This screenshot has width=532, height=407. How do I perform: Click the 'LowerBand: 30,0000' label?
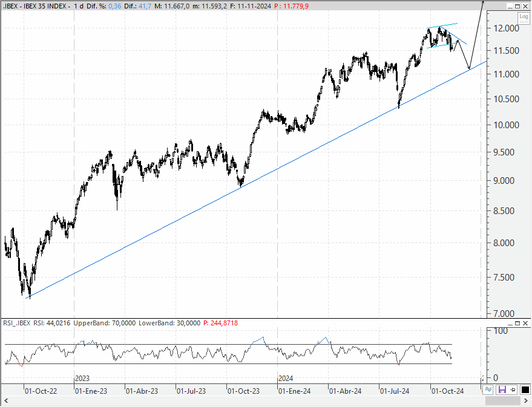pos(169,323)
